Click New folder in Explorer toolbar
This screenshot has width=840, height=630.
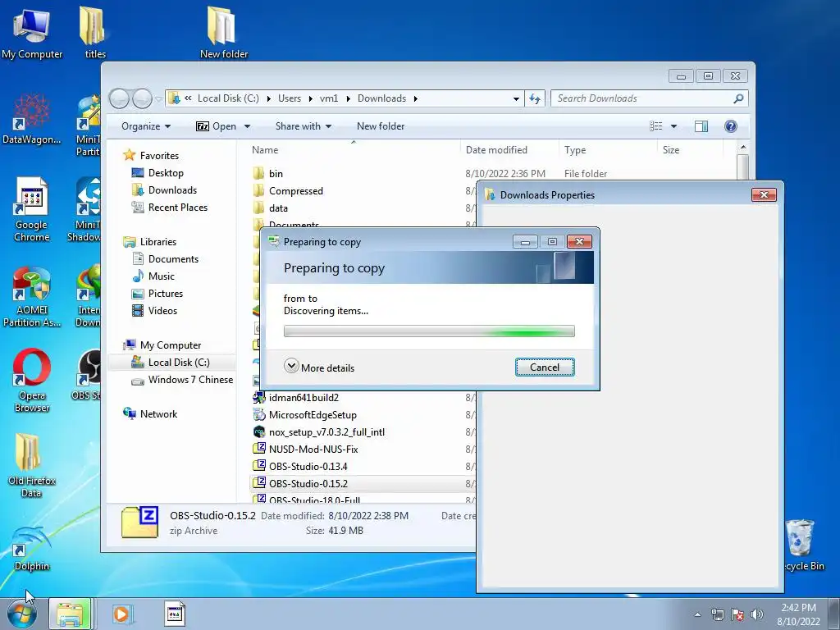click(381, 126)
